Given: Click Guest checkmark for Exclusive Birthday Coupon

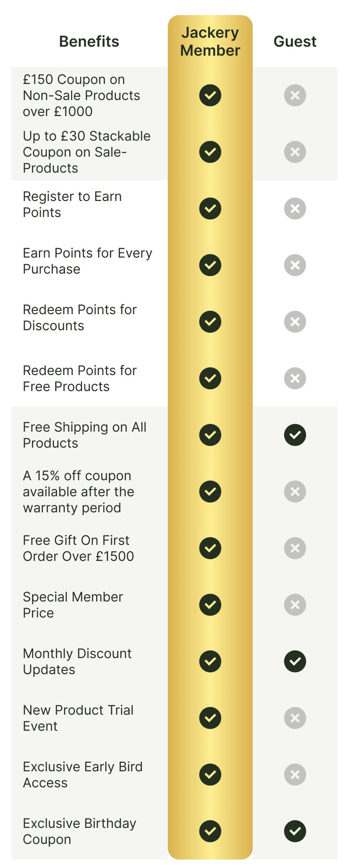Looking at the screenshot, I should tap(295, 831).
